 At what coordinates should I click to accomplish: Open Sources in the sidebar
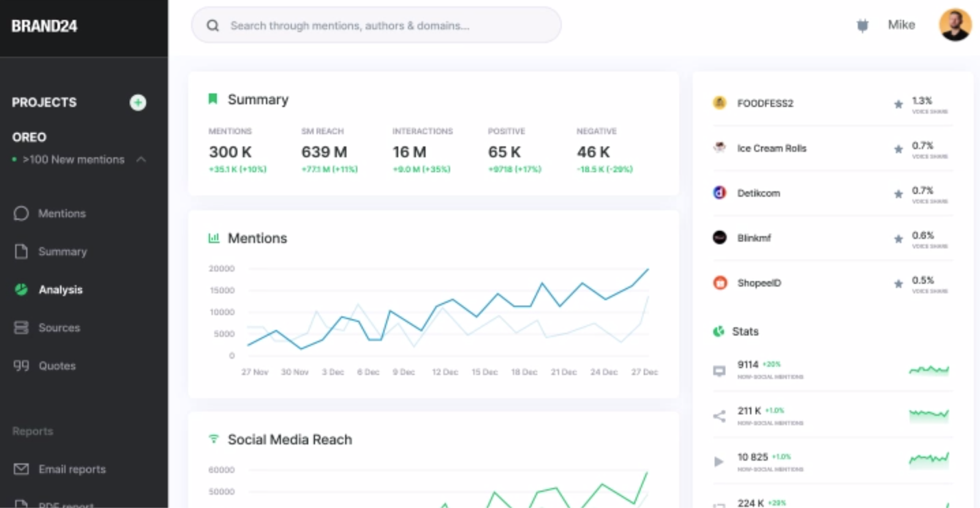click(x=59, y=327)
